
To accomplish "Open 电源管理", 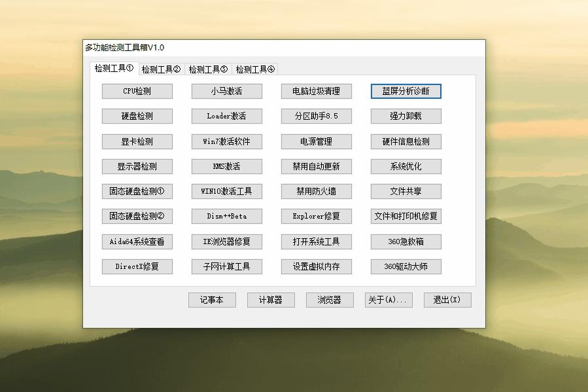I will 316,141.
